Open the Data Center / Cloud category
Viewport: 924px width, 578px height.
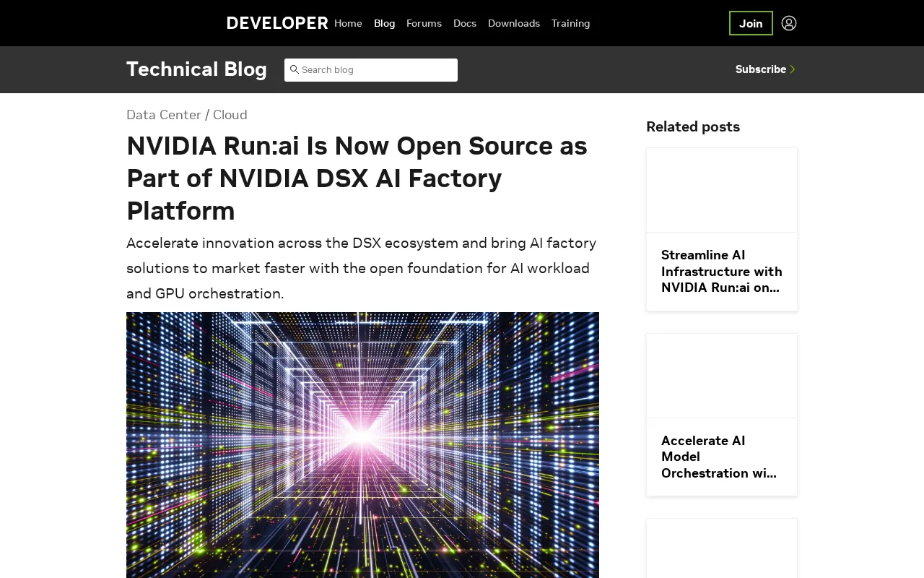pos(187,115)
